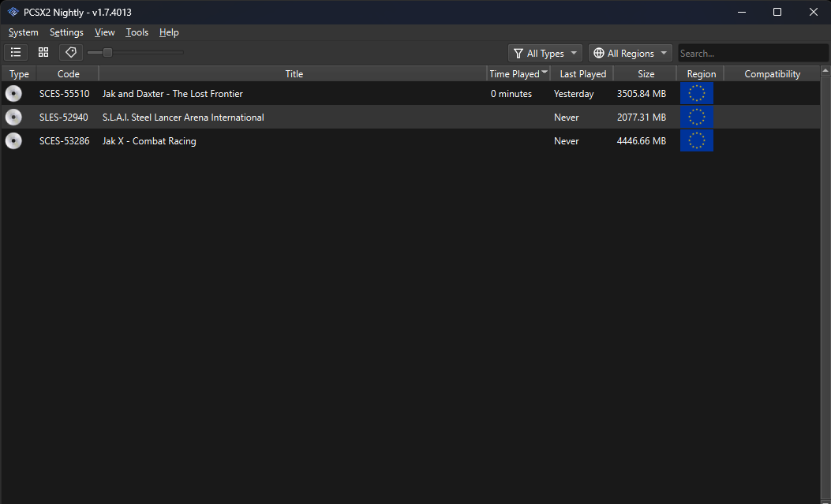This screenshot has width=831, height=504.
Task: Sort by the Title column header
Action: click(x=294, y=74)
